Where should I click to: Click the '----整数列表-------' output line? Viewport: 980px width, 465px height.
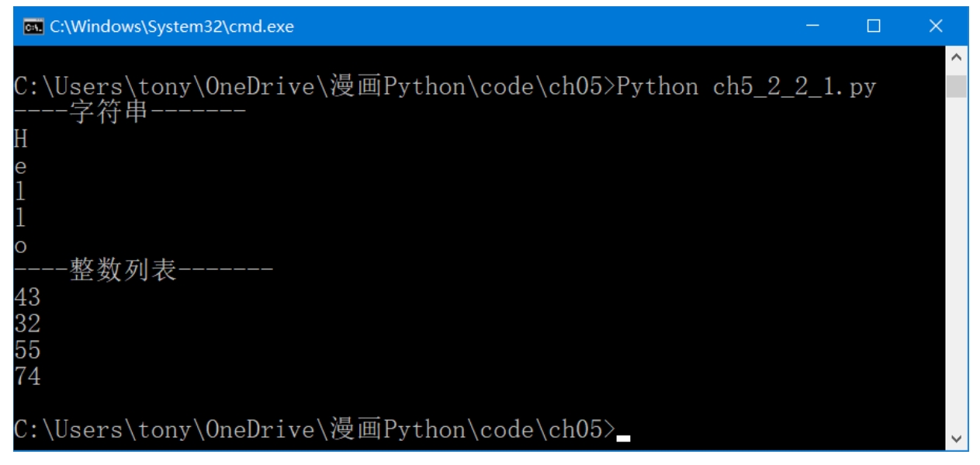coord(144,271)
